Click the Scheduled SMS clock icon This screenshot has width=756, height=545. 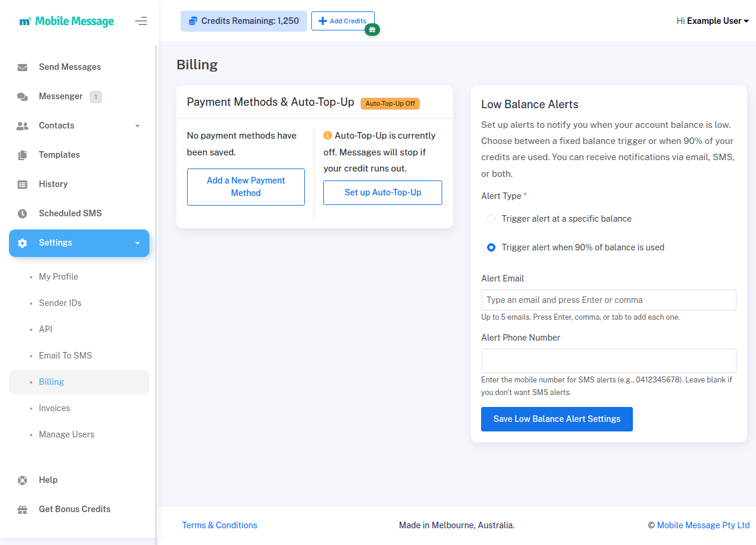coord(23,213)
